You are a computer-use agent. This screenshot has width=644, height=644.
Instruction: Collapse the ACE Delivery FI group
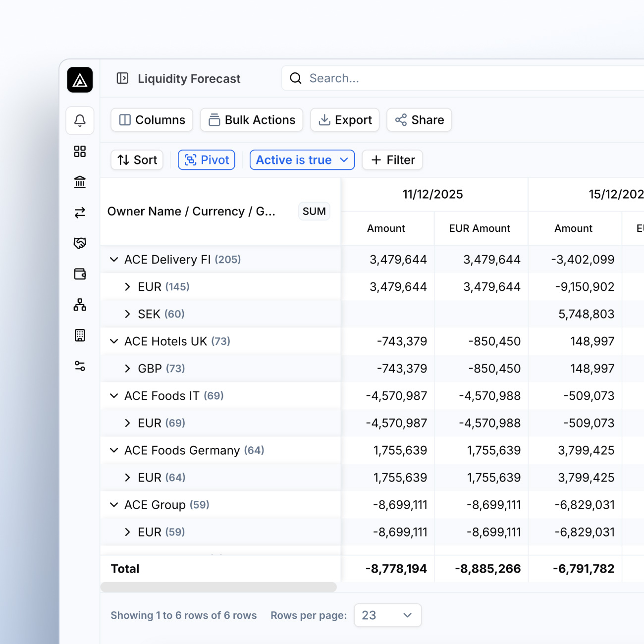(x=113, y=259)
